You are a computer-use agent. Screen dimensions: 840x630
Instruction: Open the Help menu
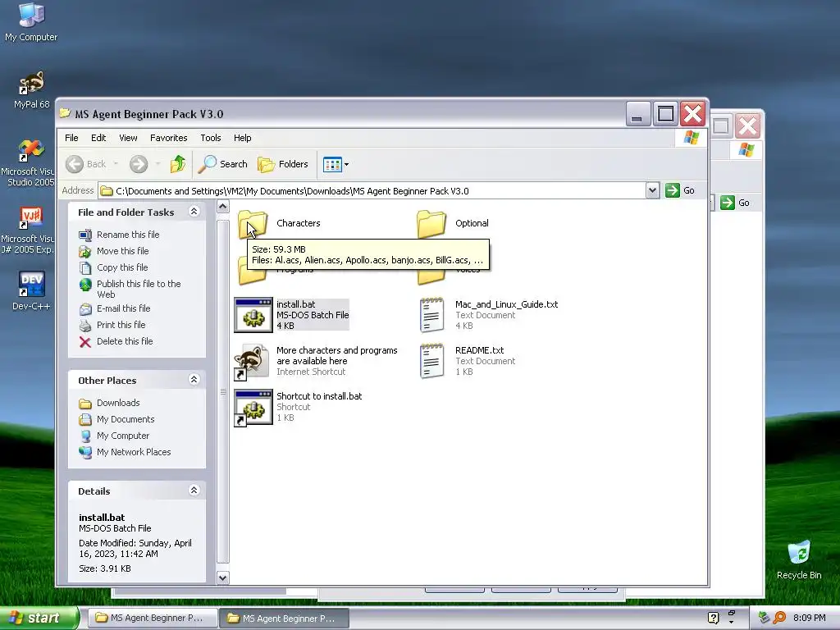point(242,138)
